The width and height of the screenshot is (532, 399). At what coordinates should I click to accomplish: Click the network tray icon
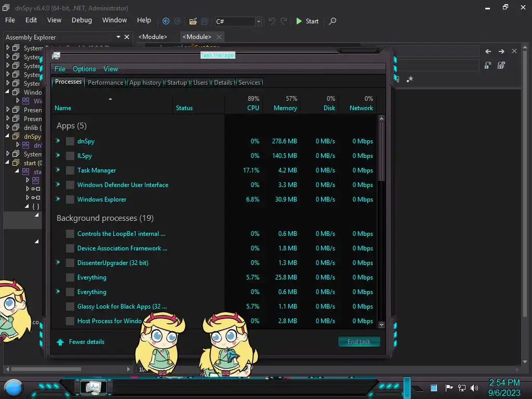click(462, 388)
